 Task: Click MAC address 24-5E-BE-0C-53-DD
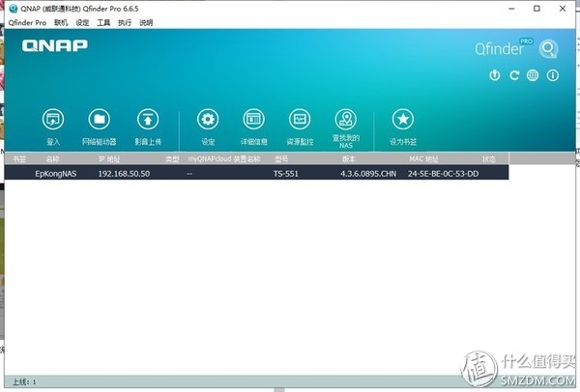point(443,174)
